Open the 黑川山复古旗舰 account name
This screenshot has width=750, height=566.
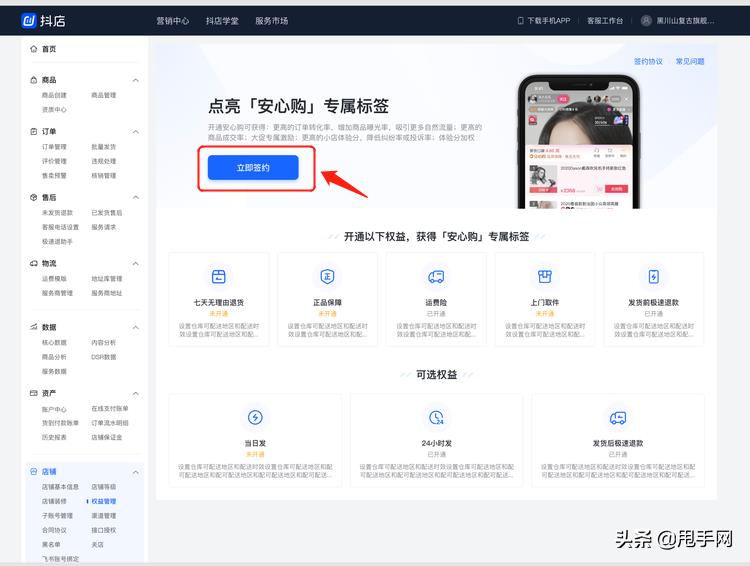685,21
